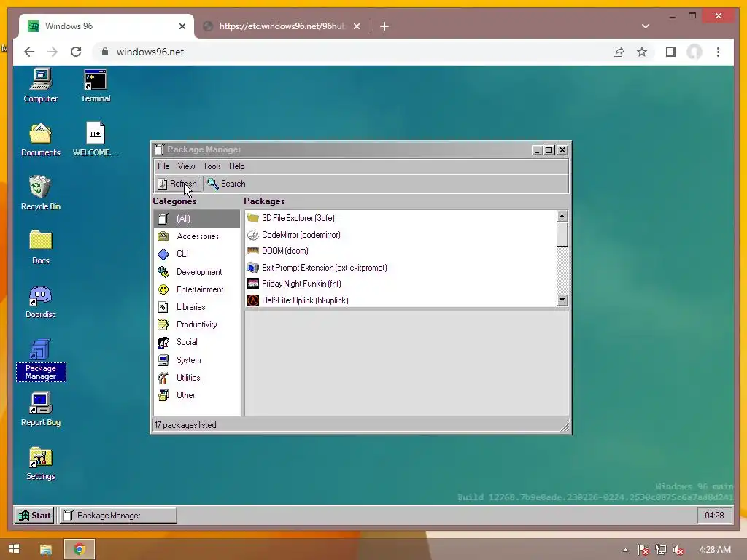This screenshot has height=560, width=747.
Task: Click the windows96.net address bar
Action: [352, 52]
